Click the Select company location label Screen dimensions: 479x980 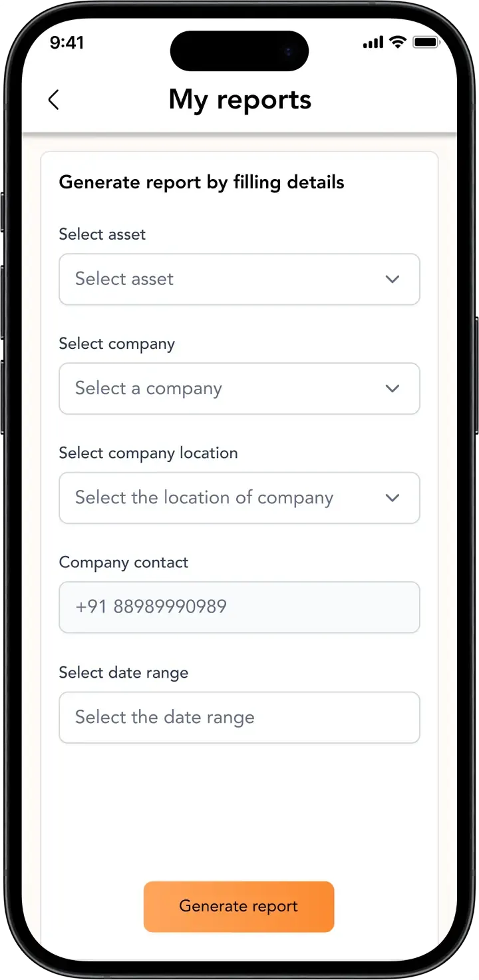point(148,453)
